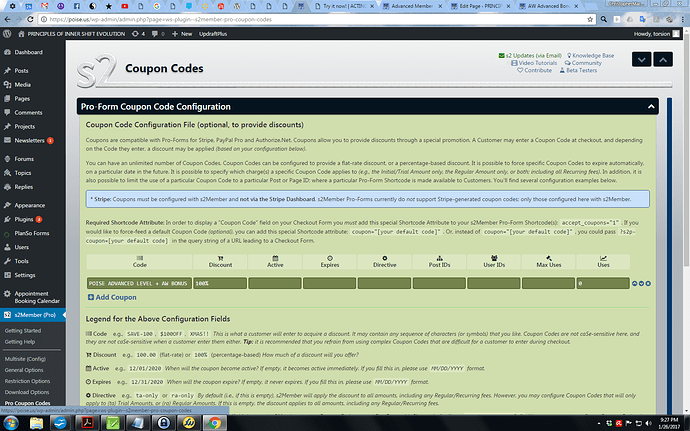690x431 pixels.
Task: Click the Users sidebar icon
Action: [7, 247]
